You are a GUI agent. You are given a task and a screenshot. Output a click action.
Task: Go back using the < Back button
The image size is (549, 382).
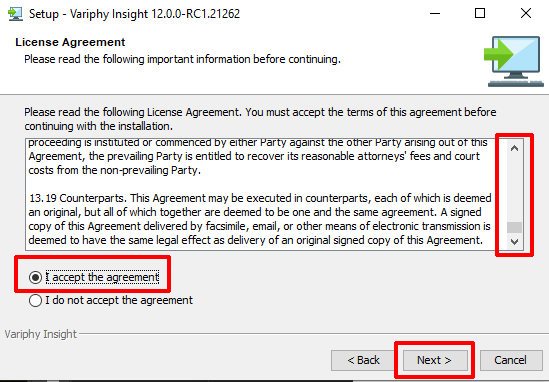[363, 360]
